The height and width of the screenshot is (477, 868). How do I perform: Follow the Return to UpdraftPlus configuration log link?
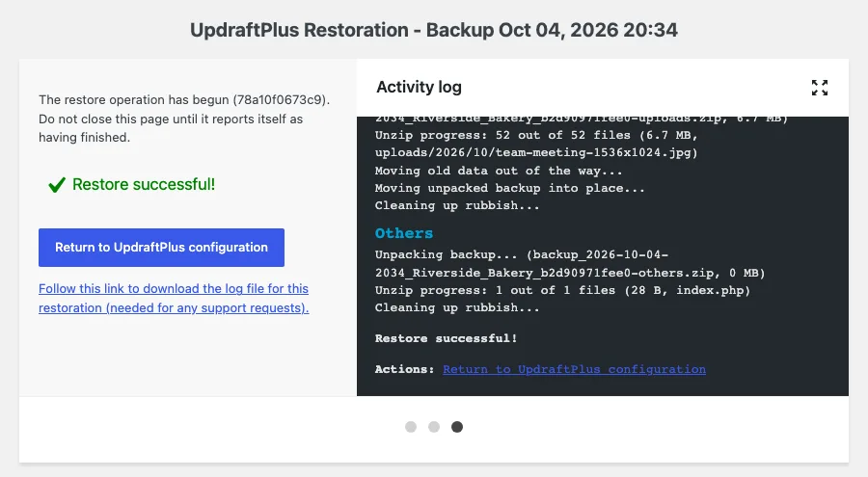pyautogui.click(x=574, y=369)
